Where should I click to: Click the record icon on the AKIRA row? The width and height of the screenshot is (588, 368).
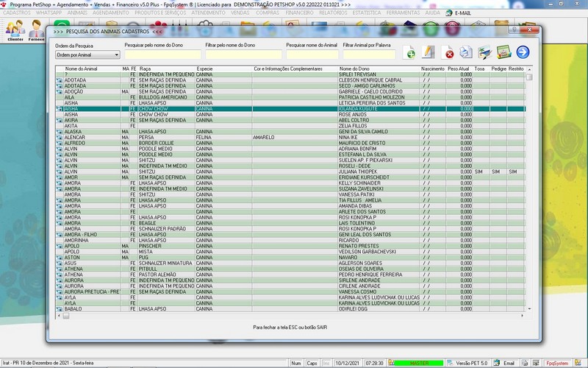point(60,121)
